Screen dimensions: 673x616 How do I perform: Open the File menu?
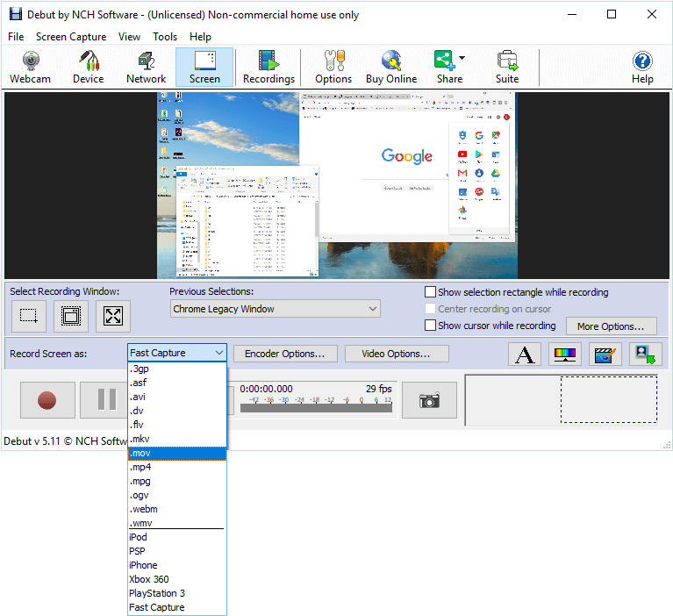click(16, 37)
